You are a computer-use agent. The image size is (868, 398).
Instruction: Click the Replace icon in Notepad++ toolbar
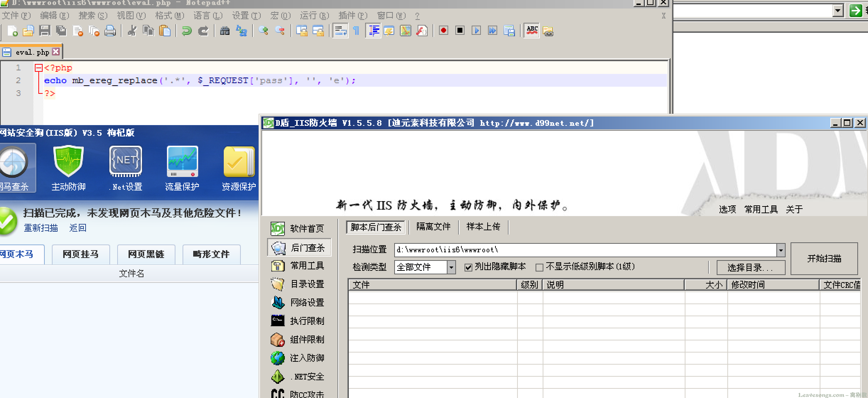[x=242, y=31]
